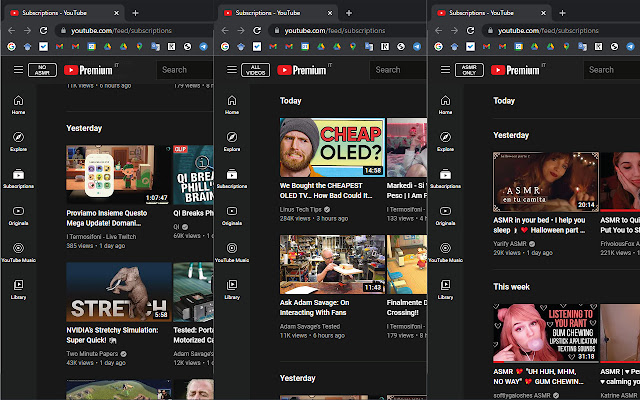Visit Two Minute Papers channel link
This screenshot has width=640, height=400.
pyautogui.click(x=92, y=354)
